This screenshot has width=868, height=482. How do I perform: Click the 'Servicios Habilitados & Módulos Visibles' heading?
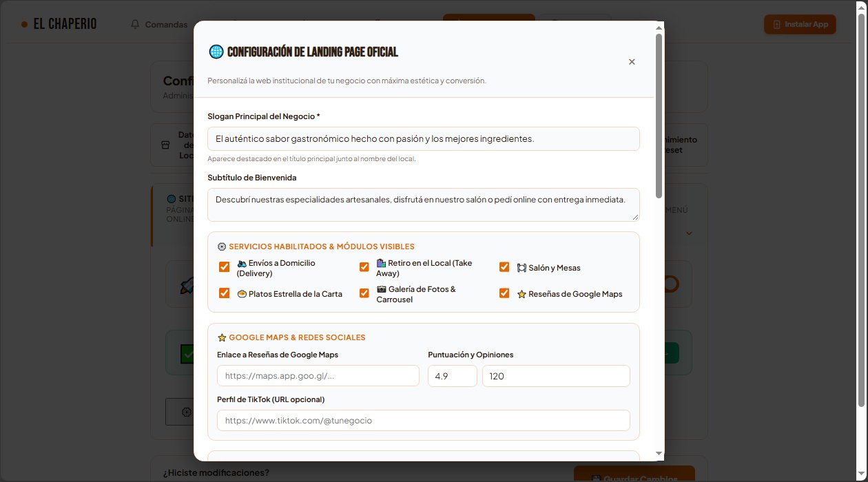(322, 247)
